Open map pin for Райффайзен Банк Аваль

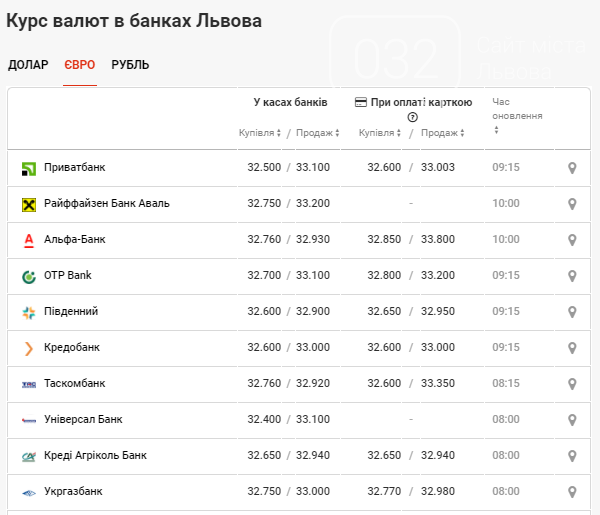click(x=572, y=204)
